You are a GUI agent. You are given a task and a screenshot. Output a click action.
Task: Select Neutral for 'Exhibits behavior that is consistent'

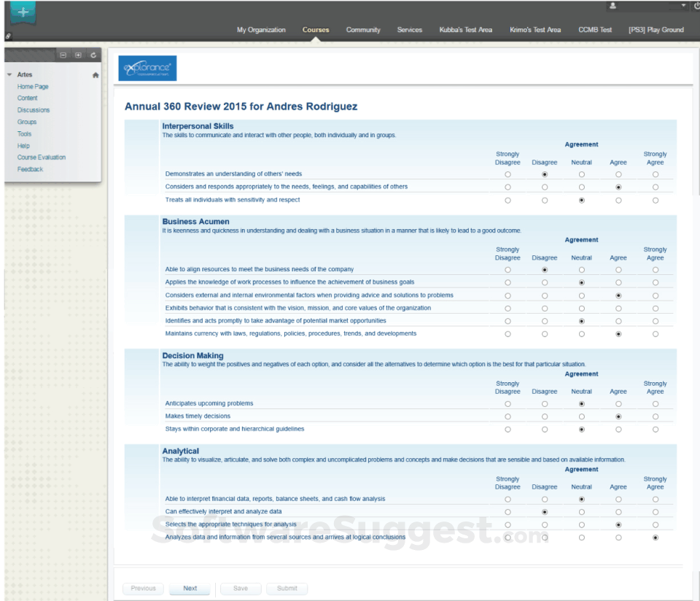[582, 309]
